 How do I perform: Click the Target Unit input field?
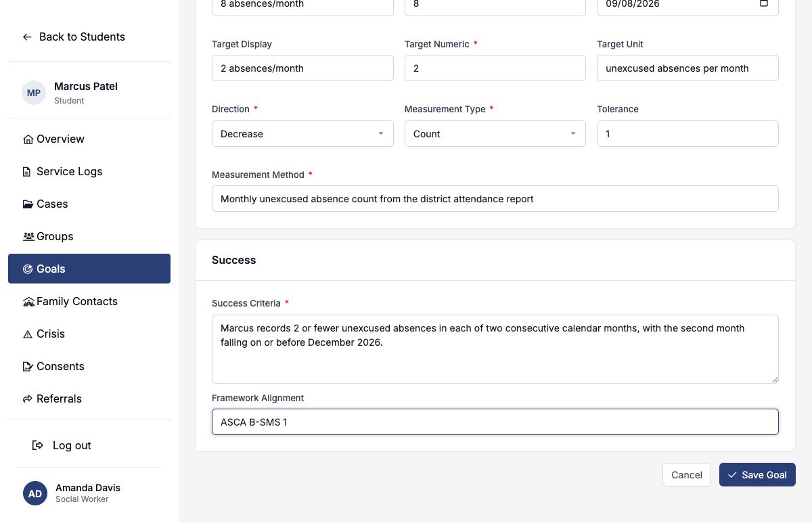[x=687, y=68]
